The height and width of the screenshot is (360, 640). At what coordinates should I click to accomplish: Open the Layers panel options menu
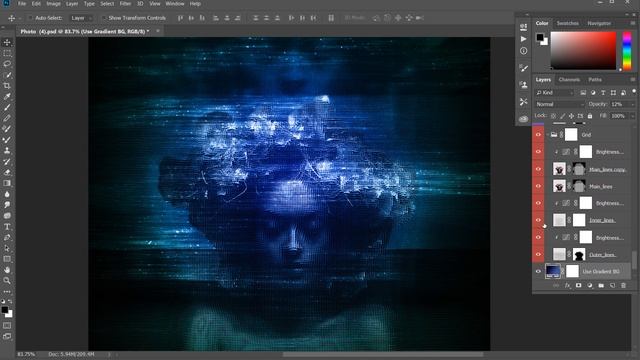pos(633,80)
